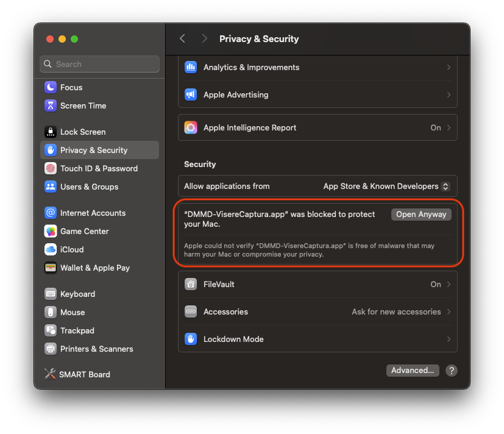Select iCloud label in sidebar
The image size is (504, 434).
[x=72, y=249]
